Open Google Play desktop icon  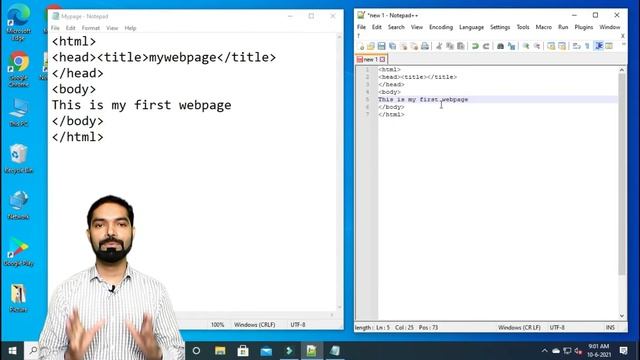(x=18, y=252)
